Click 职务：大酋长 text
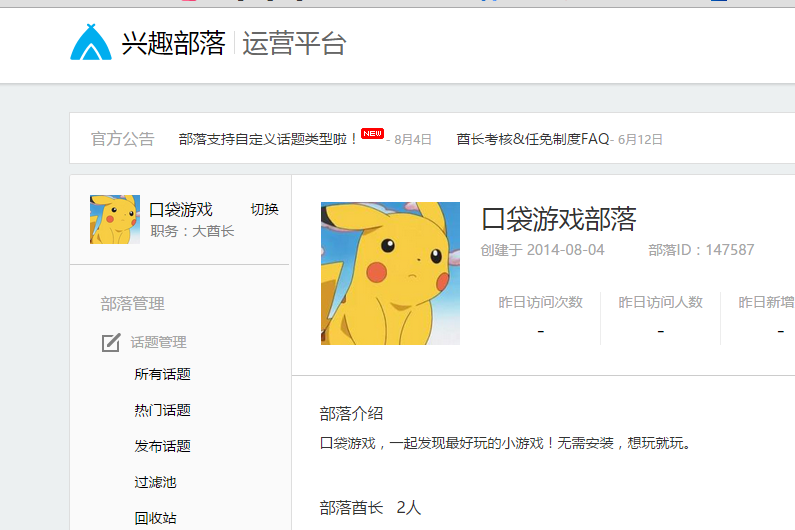This screenshot has height=530, width=795. pyautogui.click(x=192, y=231)
